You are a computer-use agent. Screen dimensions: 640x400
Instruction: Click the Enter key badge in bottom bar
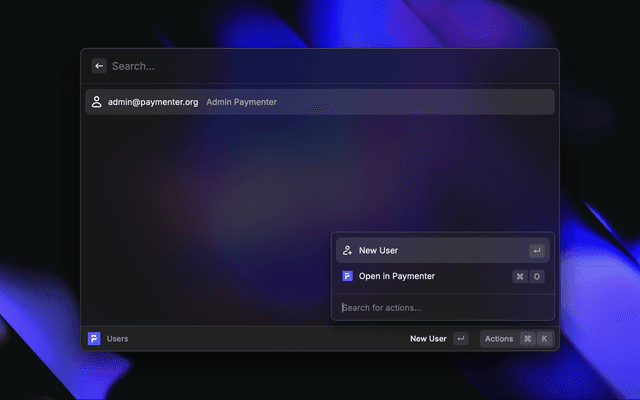click(460, 339)
